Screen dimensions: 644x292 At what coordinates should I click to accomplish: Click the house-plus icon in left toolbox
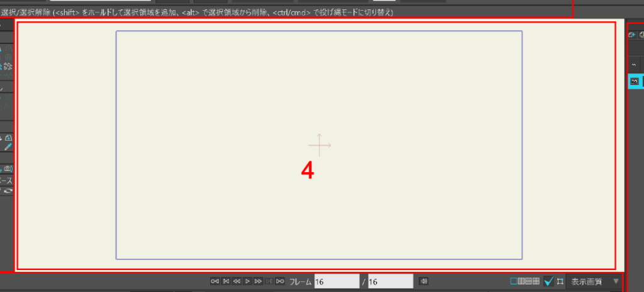(9, 138)
